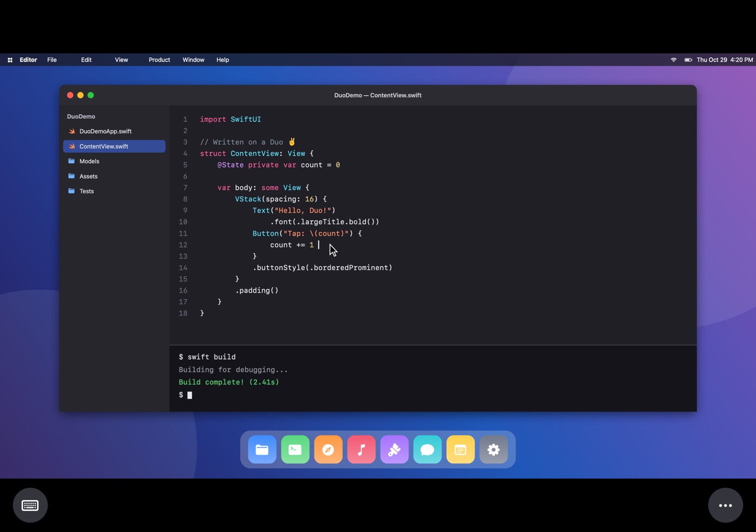Screen dimensions: 756x532
Task: Click the battery status icon
Action: (688, 60)
